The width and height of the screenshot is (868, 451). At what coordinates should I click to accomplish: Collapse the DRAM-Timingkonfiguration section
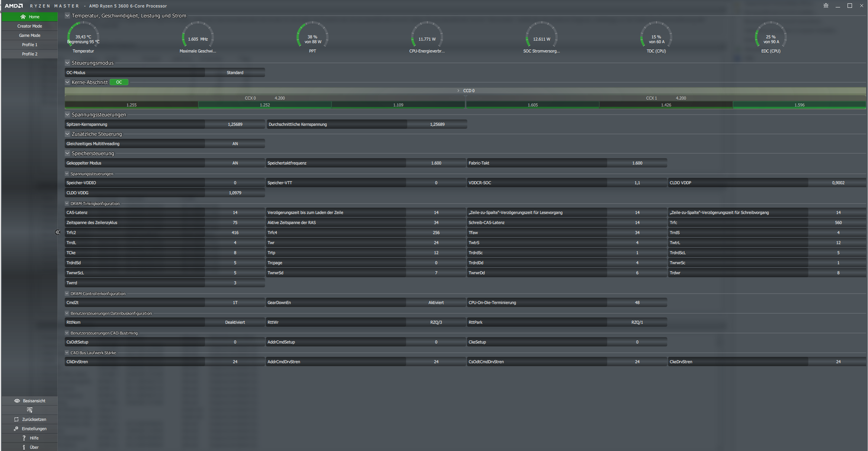[x=67, y=204]
